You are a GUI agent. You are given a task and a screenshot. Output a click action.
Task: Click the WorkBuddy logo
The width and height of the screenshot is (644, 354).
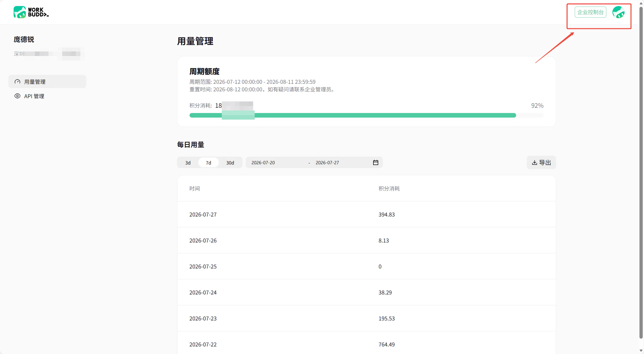click(31, 12)
